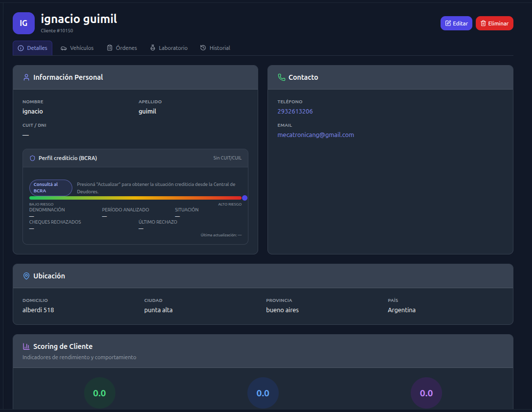Image resolution: width=532 pixels, height=412 pixels.
Task: Click the green phone icon in Contacto
Action: pyautogui.click(x=282, y=77)
